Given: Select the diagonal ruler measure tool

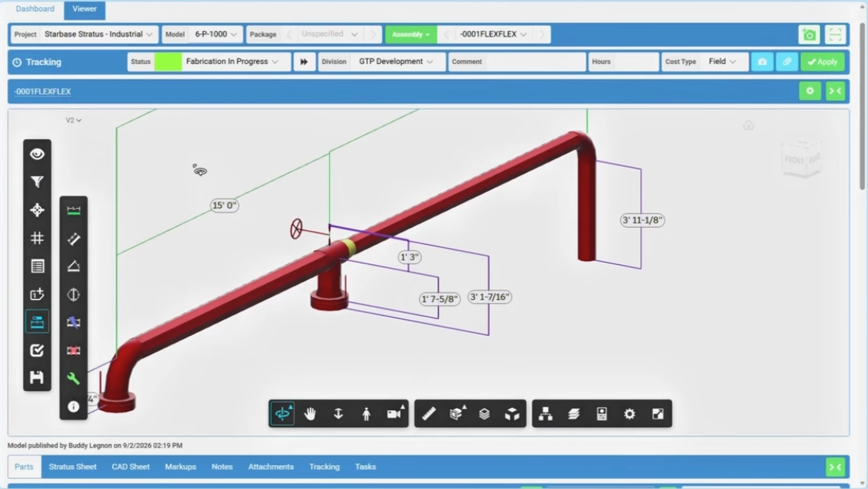Looking at the screenshot, I should [x=73, y=239].
